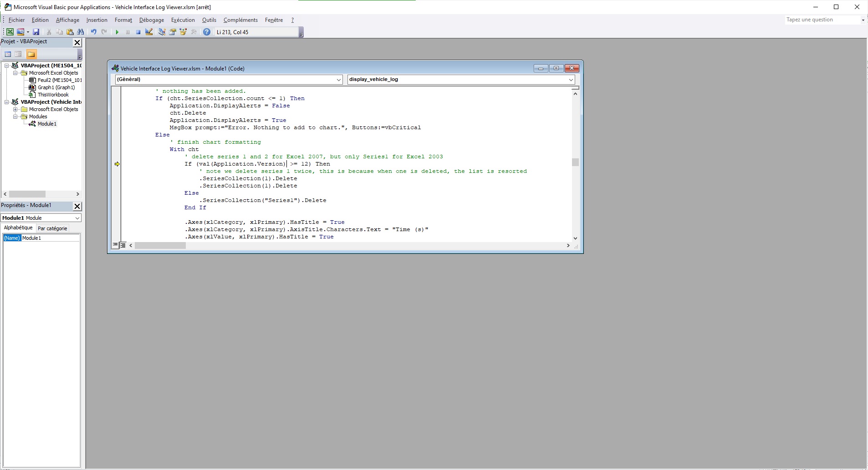Close the Projet - VBAProject panel
This screenshot has height=470, width=868.
pyautogui.click(x=77, y=42)
